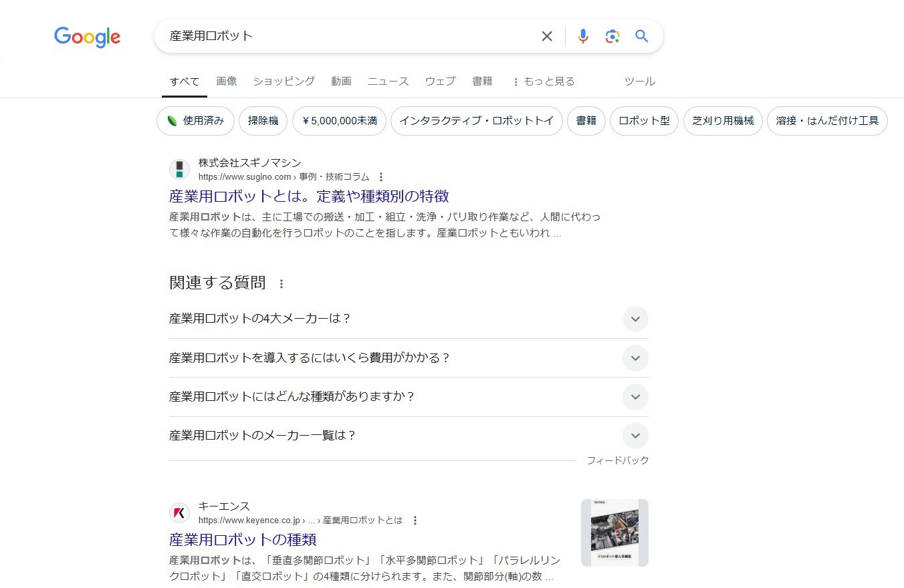Switch to the 書籍 tab
This screenshot has height=588, width=904.
click(x=482, y=81)
